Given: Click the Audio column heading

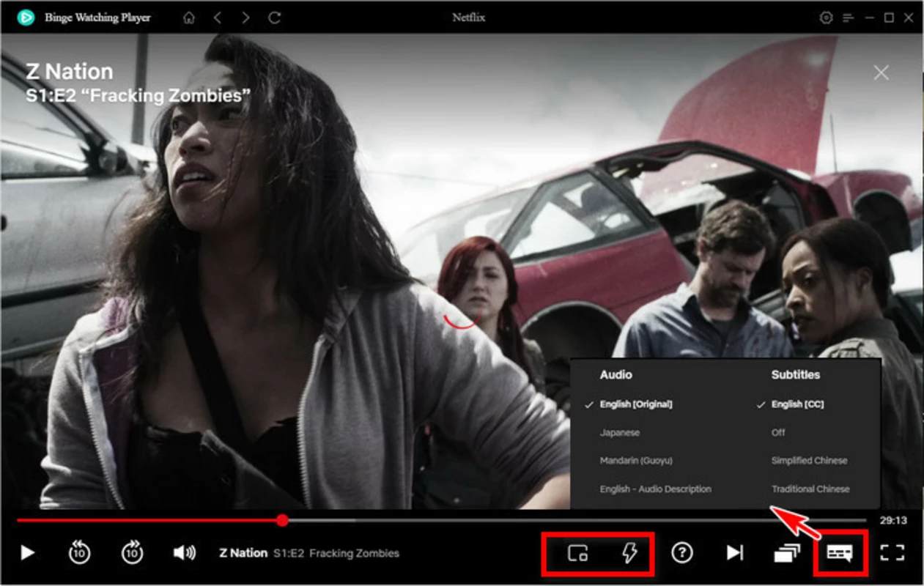Looking at the screenshot, I should tap(616, 374).
